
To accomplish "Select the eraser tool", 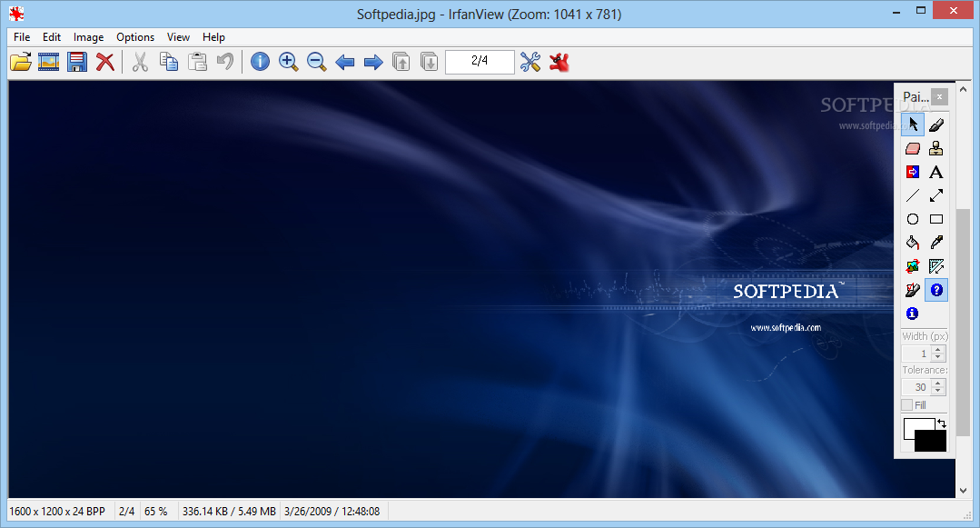I will pos(913,148).
